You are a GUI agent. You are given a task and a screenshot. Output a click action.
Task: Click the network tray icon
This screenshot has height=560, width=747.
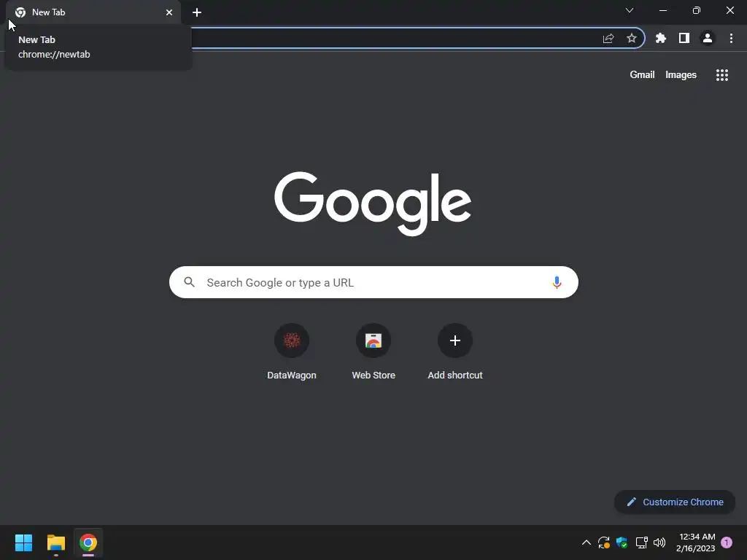coord(641,542)
